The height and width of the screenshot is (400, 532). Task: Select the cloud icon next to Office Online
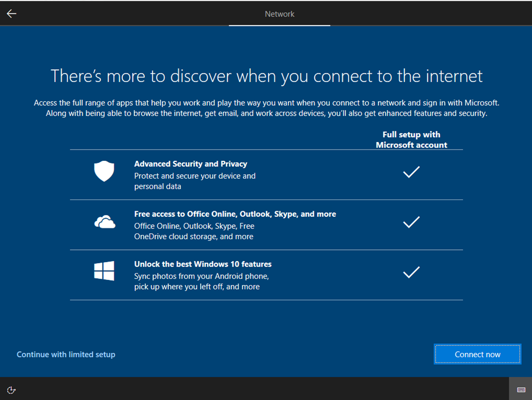click(x=104, y=221)
